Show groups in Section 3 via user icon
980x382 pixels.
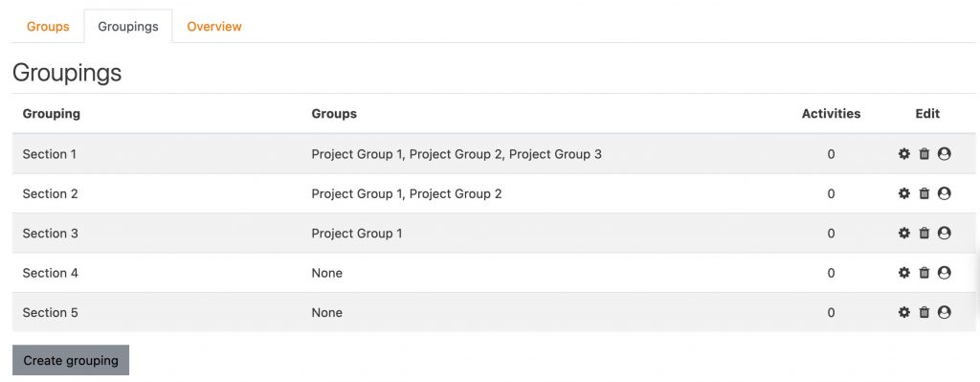tap(945, 234)
